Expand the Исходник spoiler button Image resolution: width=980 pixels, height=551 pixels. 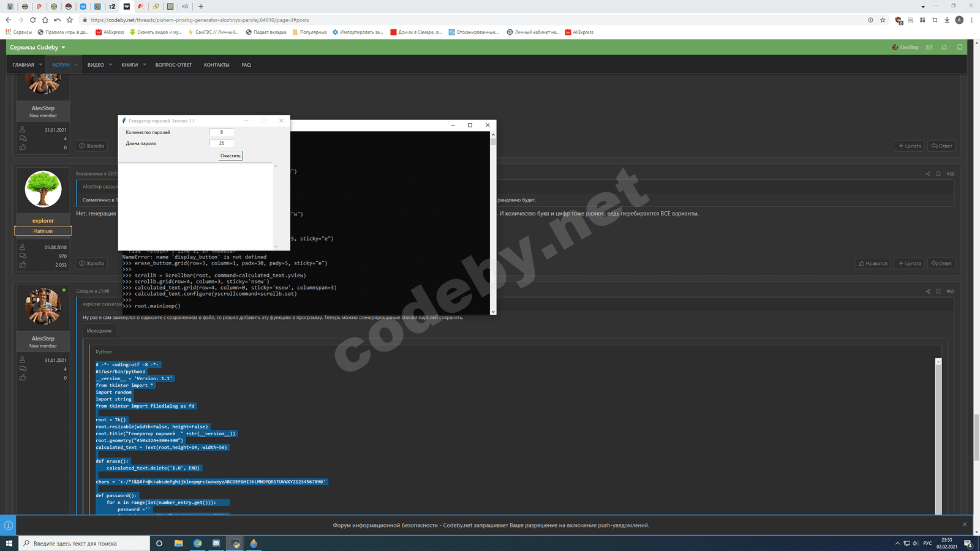(99, 331)
